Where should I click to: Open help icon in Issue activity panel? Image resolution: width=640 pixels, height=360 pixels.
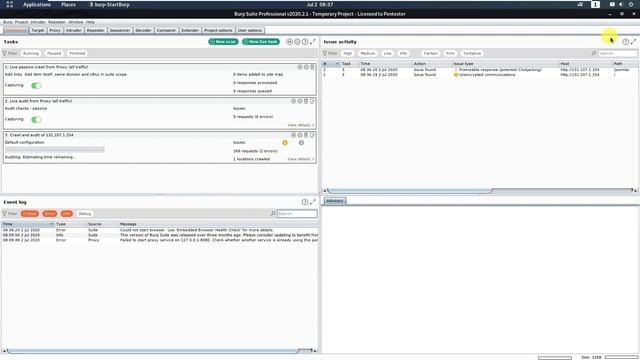point(625,42)
